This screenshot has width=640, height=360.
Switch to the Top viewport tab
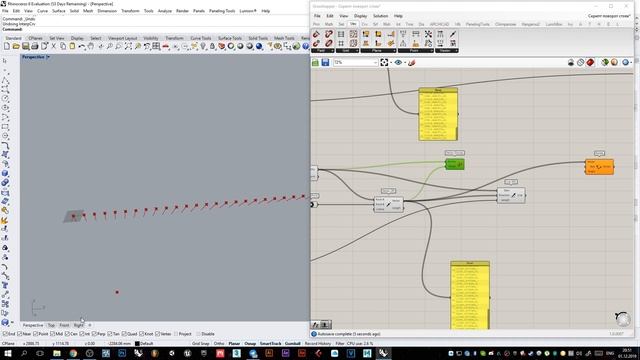tap(51, 325)
